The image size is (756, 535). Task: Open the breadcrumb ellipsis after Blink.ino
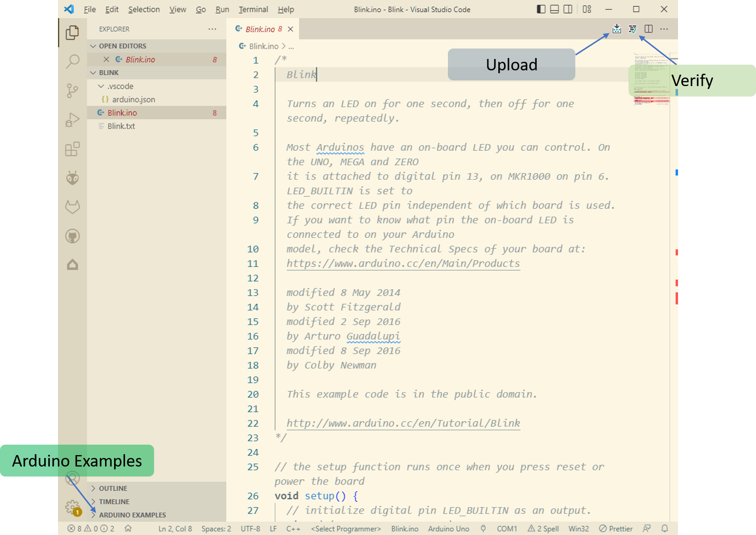point(291,46)
